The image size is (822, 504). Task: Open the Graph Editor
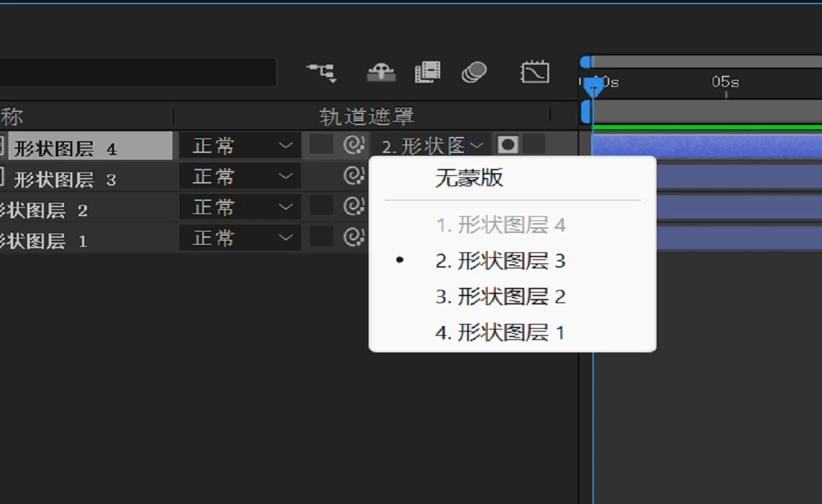(534, 72)
